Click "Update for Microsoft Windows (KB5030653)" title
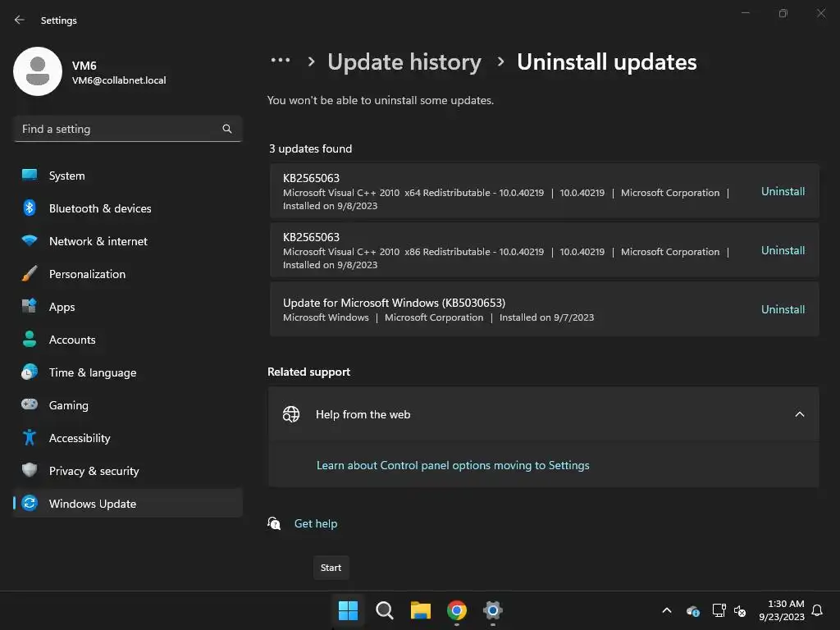 tap(394, 303)
